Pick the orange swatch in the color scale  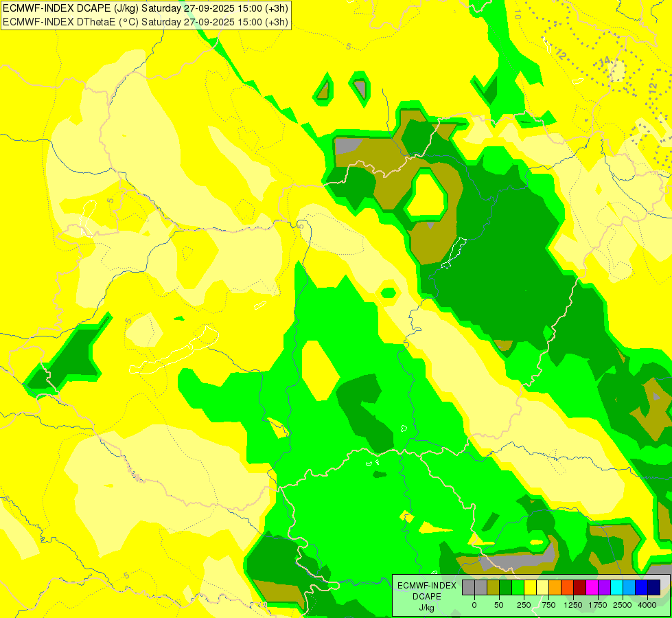coord(555,587)
